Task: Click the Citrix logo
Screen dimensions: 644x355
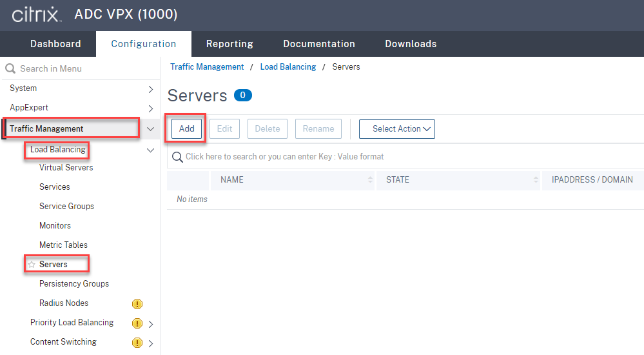Action: pos(36,15)
